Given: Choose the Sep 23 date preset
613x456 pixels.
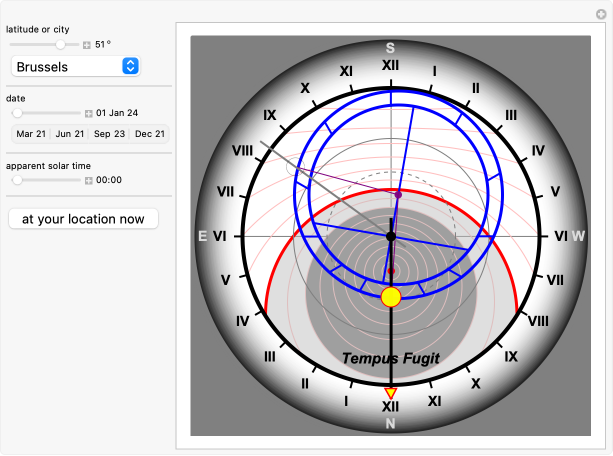Looking at the screenshot, I should (109, 134).
